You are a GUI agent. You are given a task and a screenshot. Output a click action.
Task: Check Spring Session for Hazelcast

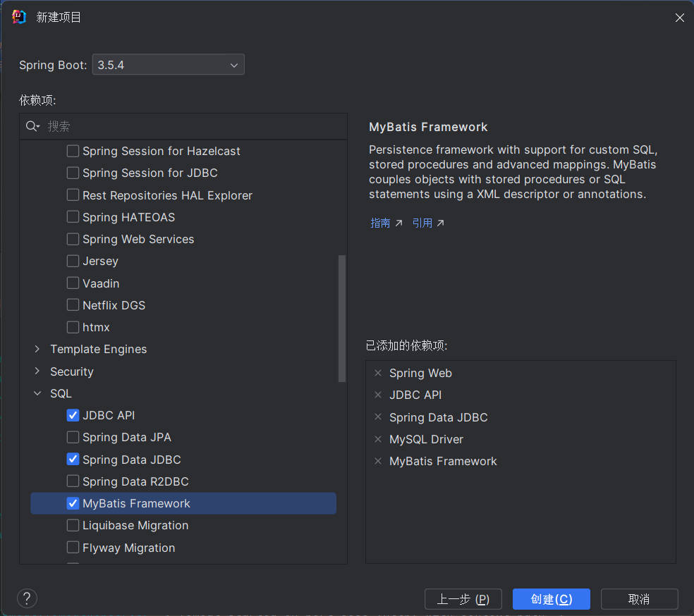click(73, 151)
